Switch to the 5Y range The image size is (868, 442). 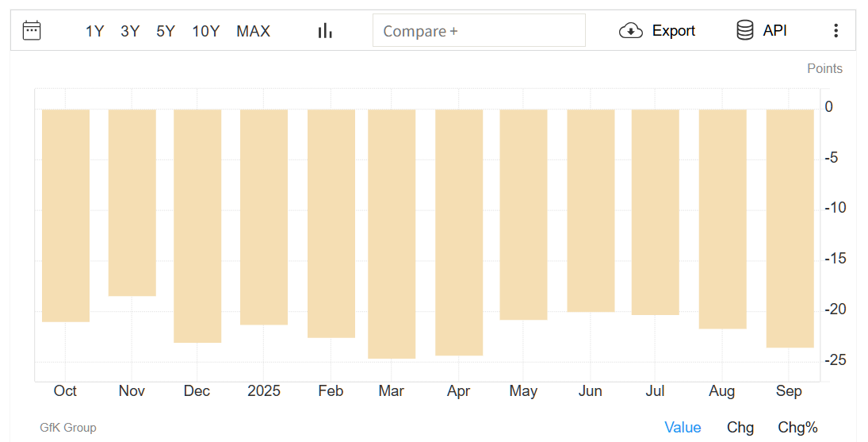pyautogui.click(x=166, y=31)
